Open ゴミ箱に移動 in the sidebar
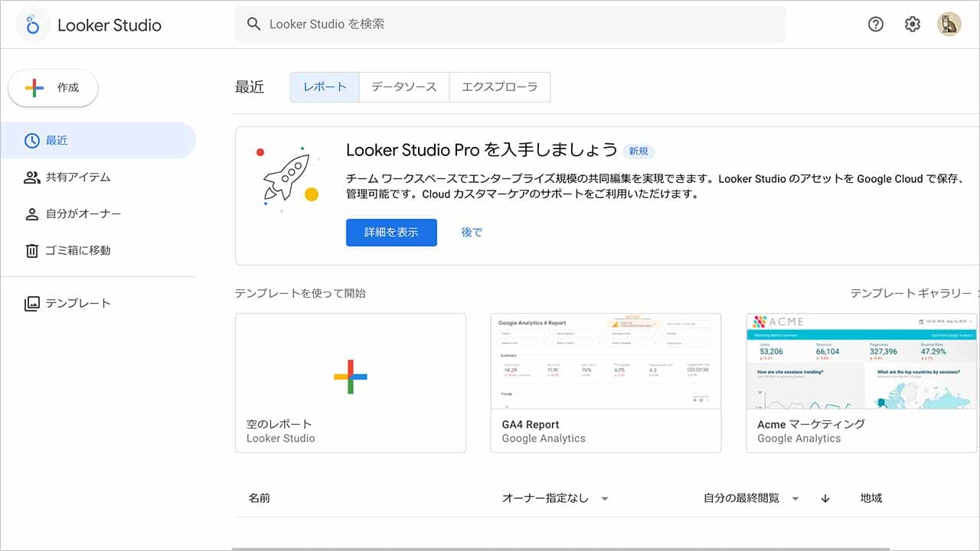This screenshot has width=980, height=551. tap(98, 250)
